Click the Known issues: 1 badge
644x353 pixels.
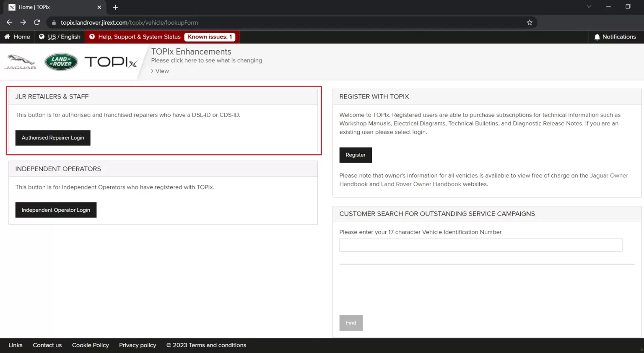[x=210, y=37]
